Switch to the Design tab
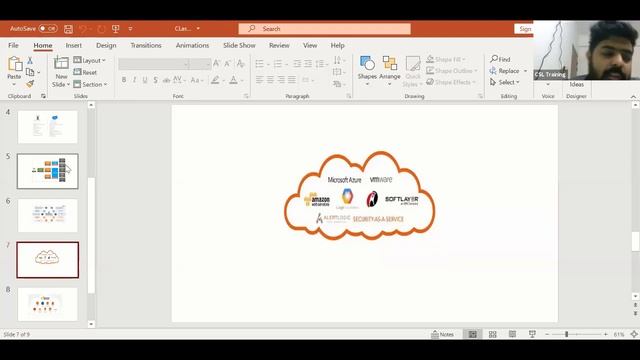 click(106, 45)
